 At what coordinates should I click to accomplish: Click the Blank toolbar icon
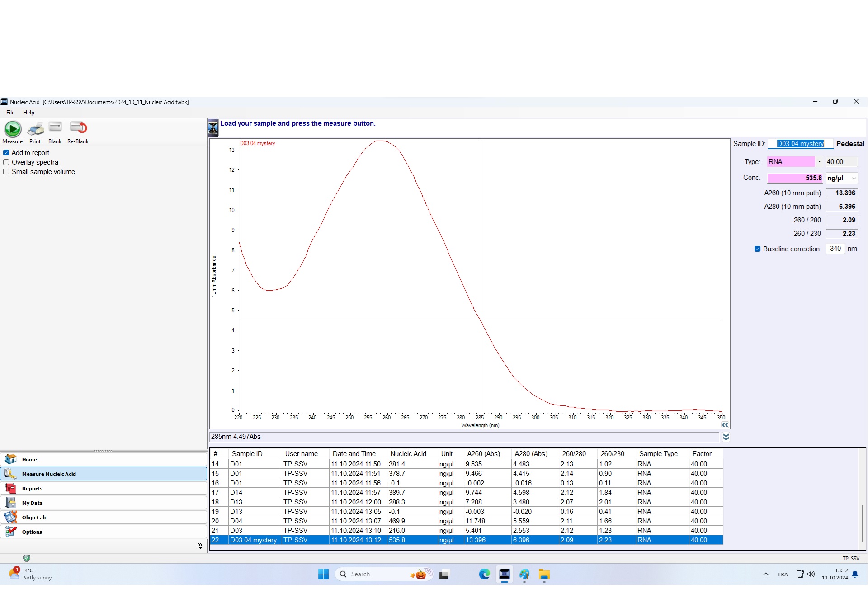pos(55,128)
